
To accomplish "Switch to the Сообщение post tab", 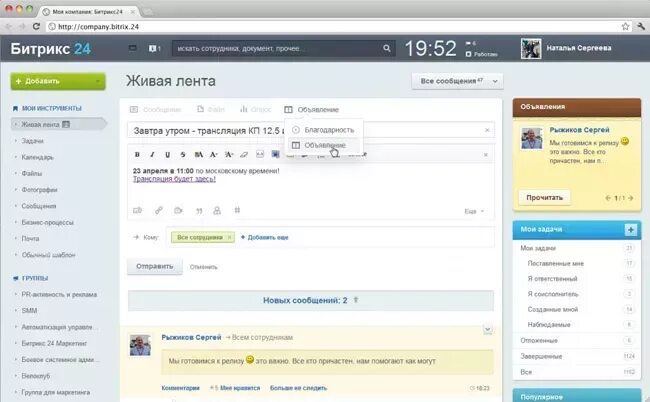I will click(155, 109).
